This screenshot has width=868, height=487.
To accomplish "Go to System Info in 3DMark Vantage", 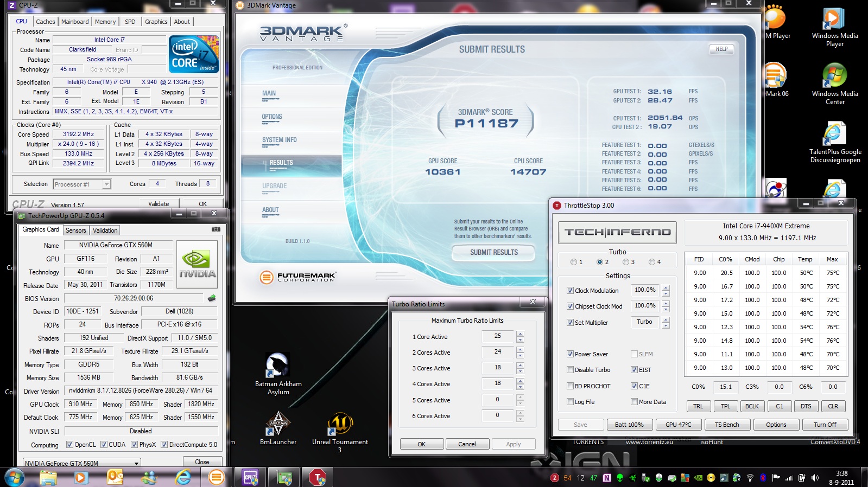I will (x=280, y=140).
